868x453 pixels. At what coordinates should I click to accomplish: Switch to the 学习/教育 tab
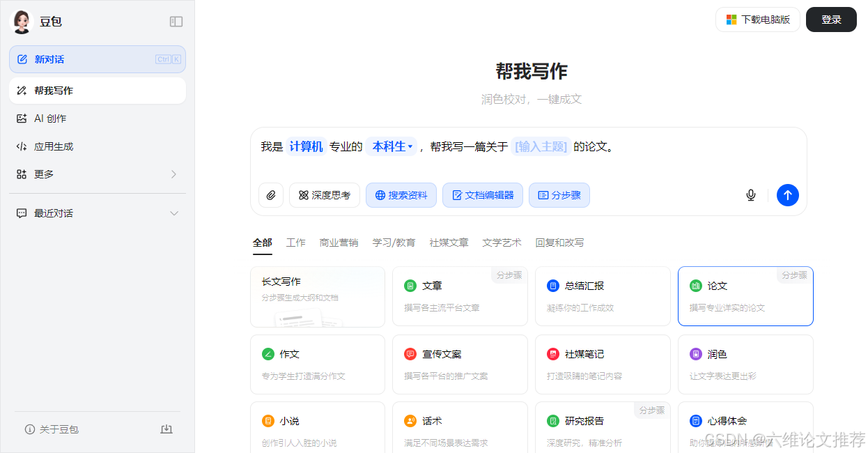[x=394, y=243]
